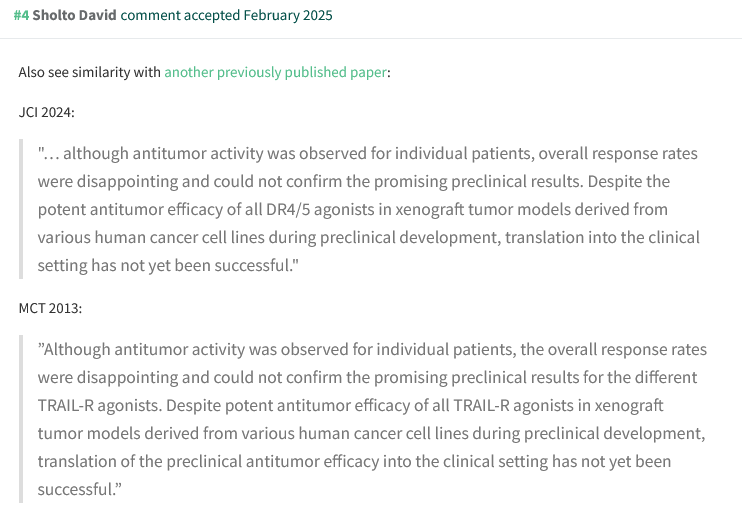Click the gray left border of the MCT quote
The height and width of the screenshot is (508, 742).
coord(21,420)
